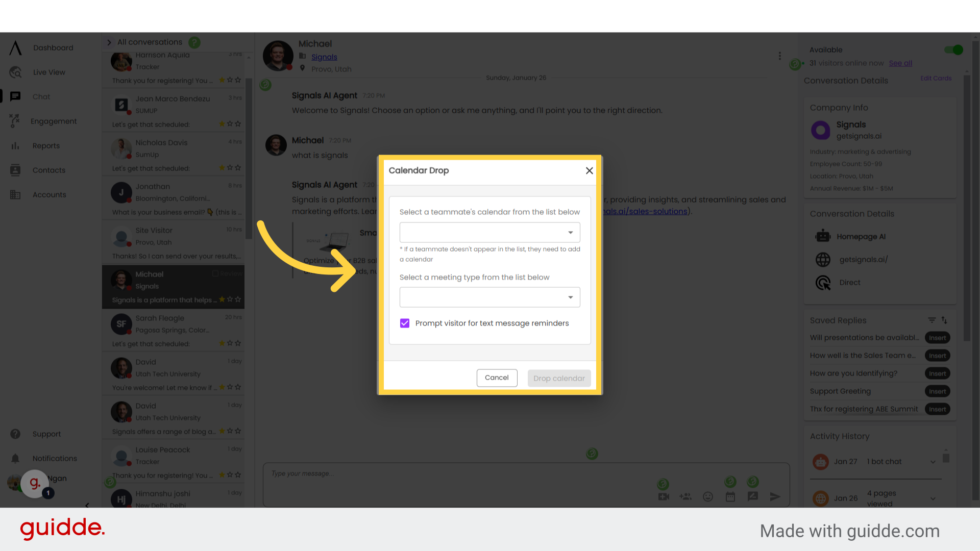
Task: Open the video call icon in message toolbar
Action: click(664, 496)
